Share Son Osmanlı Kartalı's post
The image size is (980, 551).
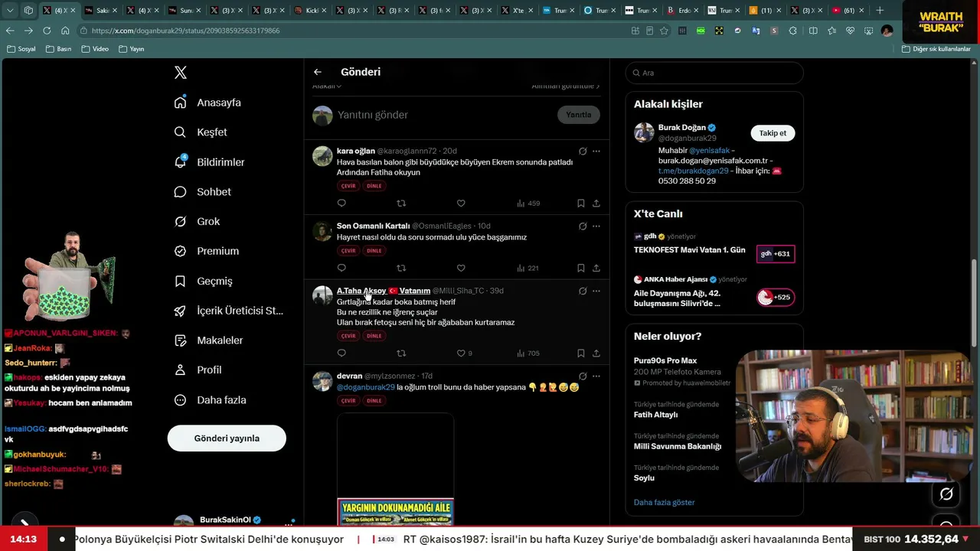pos(596,268)
